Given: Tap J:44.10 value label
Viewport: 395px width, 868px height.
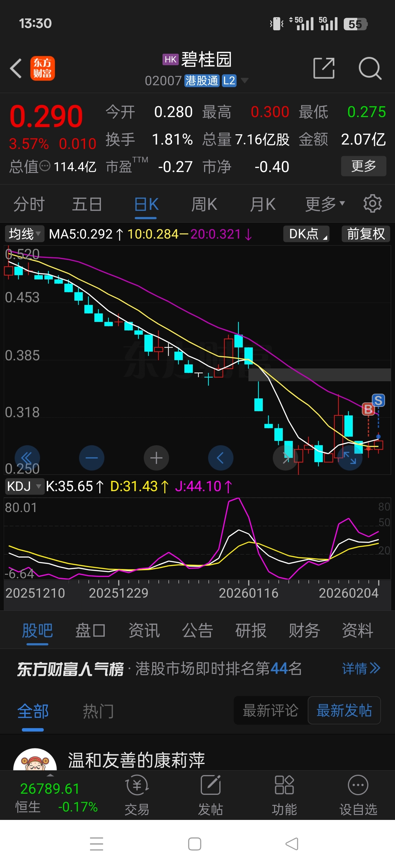Looking at the screenshot, I should [x=198, y=486].
